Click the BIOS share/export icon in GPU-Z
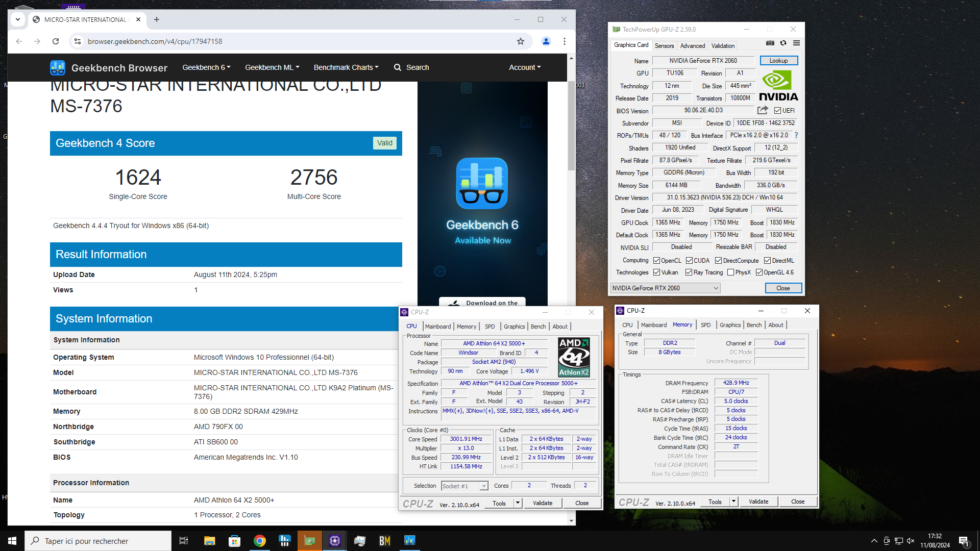Viewport: 980px width, 551px height. tap(763, 110)
